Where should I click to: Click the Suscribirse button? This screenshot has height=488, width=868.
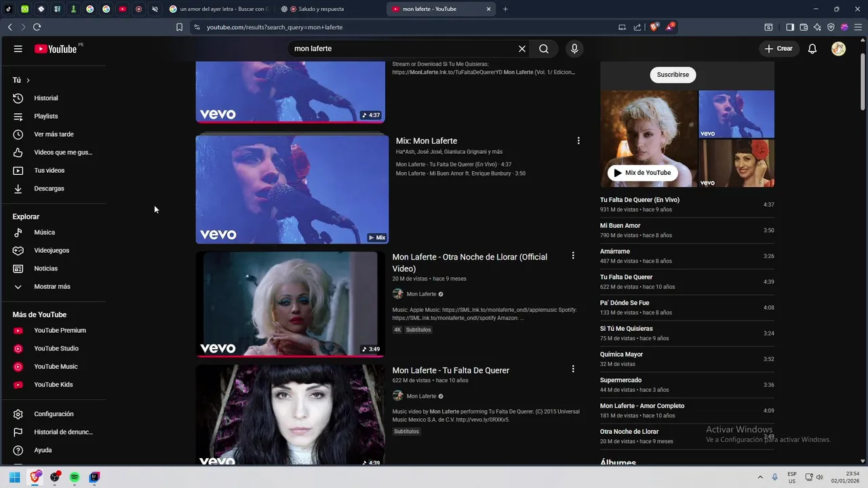[673, 75]
